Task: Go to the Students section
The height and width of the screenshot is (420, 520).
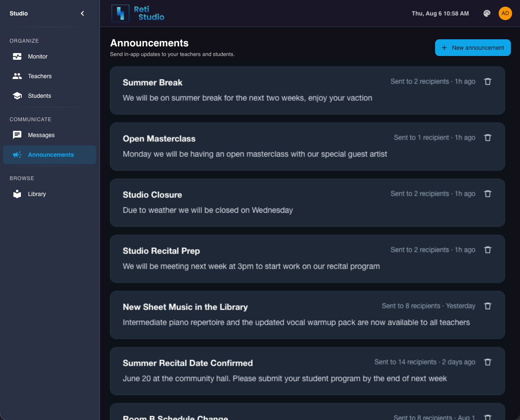Action: click(49, 96)
